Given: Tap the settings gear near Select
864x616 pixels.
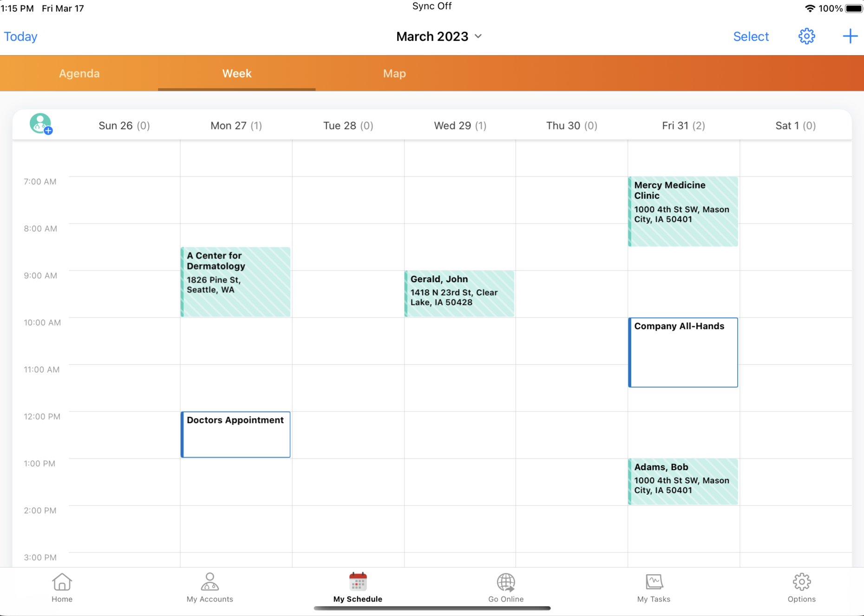Looking at the screenshot, I should pos(806,36).
